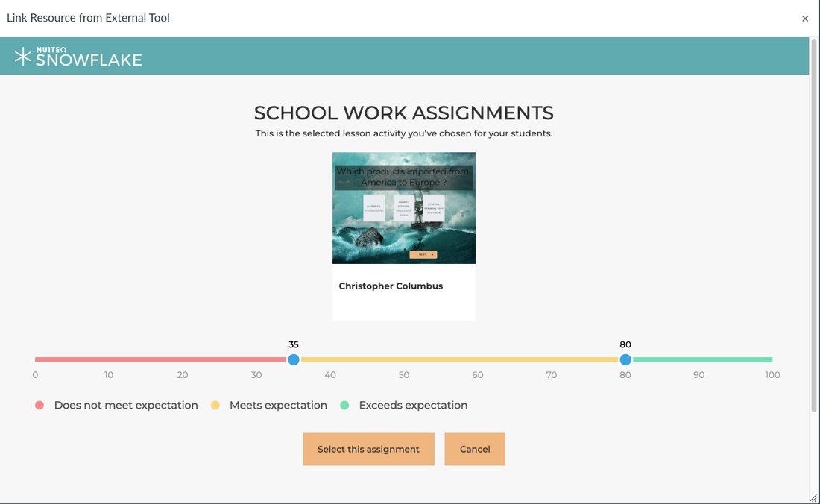Screen dimensions: 820x504
Task: Click the close X of the dialog
Action: coord(805,18)
